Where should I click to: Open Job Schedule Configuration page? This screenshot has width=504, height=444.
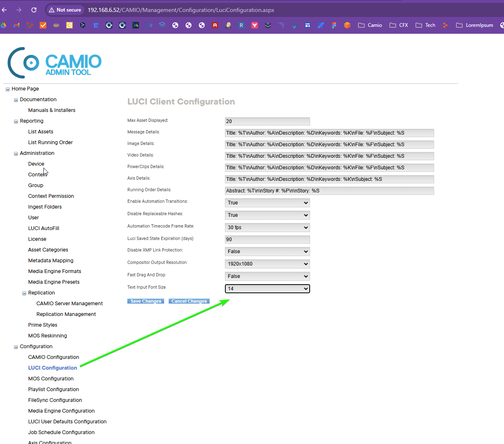(x=61, y=432)
